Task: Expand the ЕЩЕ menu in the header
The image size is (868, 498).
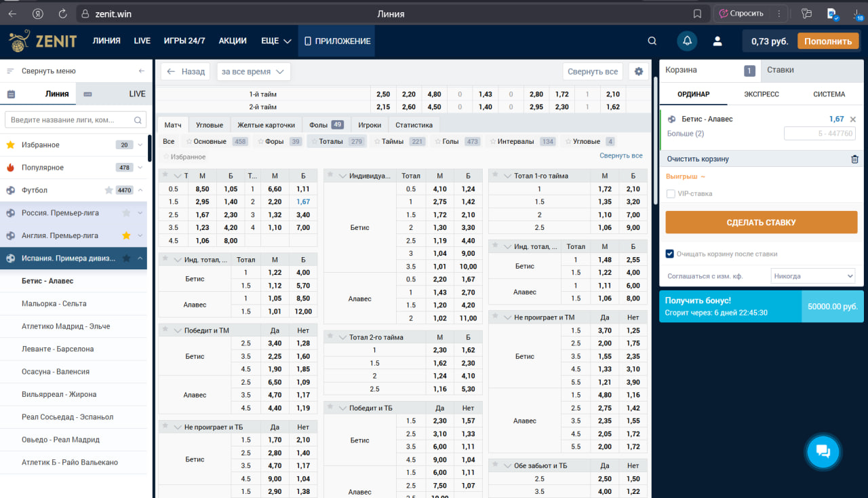Action: (277, 41)
